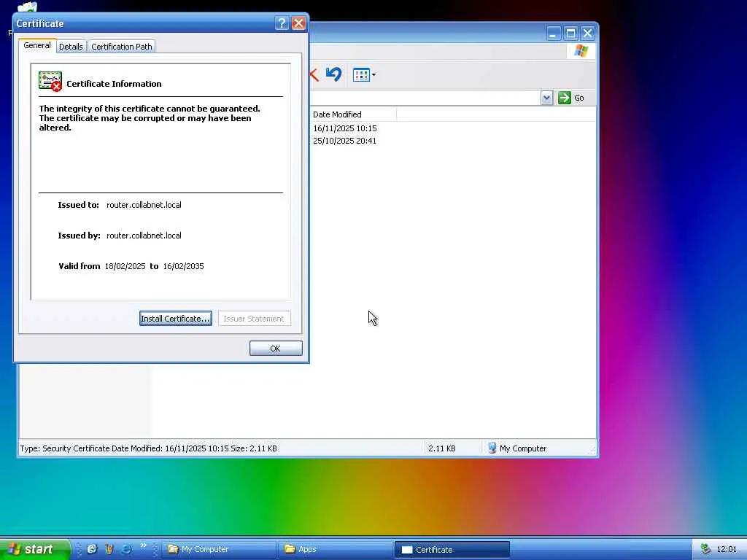Click the red Delete toolbar icon
Viewport: 747px width, 560px height.
pos(314,75)
